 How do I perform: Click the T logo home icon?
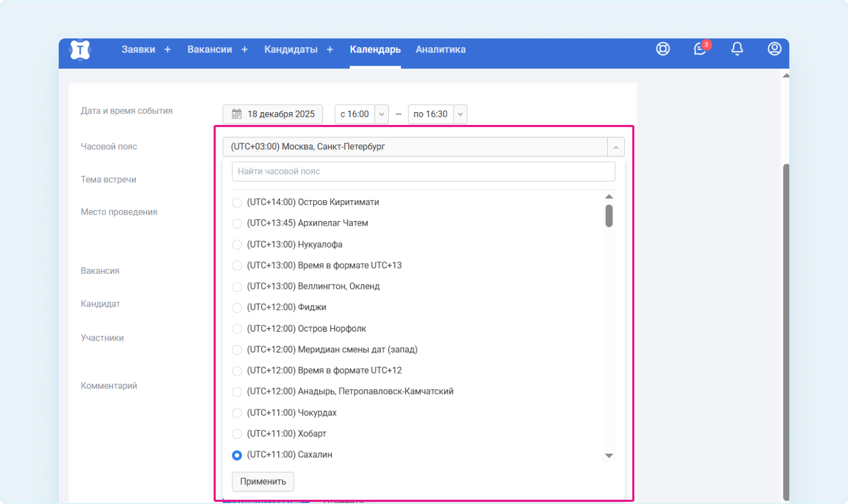[80, 50]
